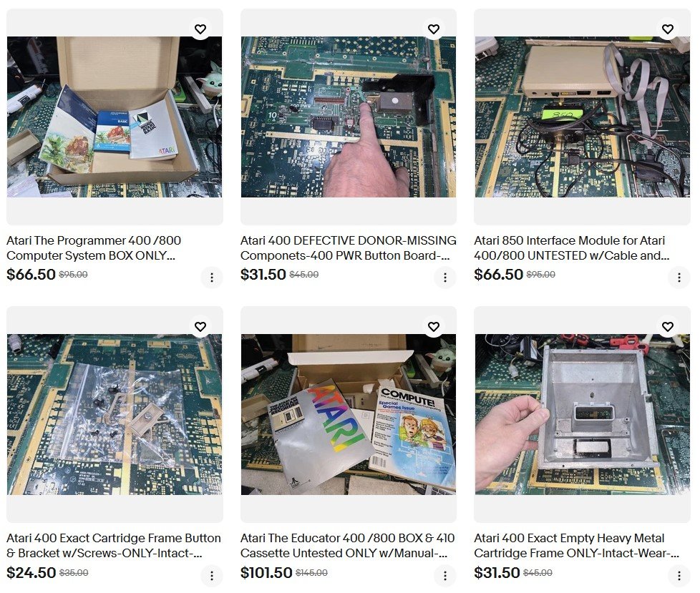Expand three-dot menu on Atari 850 listing

pyautogui.click(x=679, y=278)
